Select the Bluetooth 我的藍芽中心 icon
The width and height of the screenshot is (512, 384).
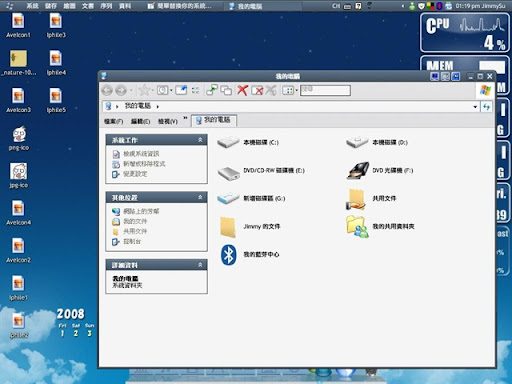(x=249, y=255)
